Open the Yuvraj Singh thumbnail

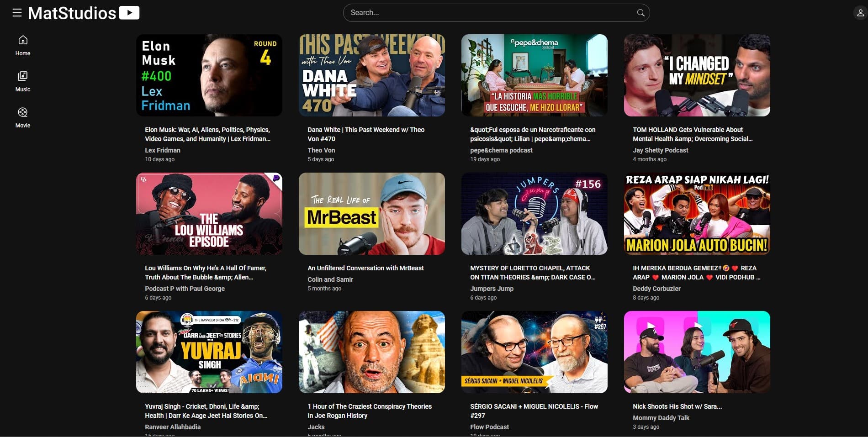(209, 352)
